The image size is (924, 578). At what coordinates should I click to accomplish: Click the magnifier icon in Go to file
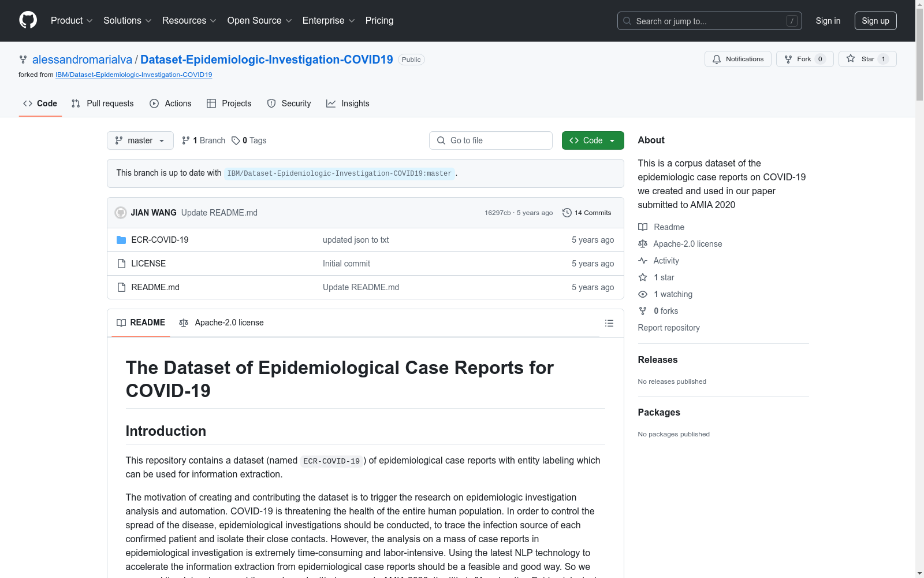[x=441, y=140]
